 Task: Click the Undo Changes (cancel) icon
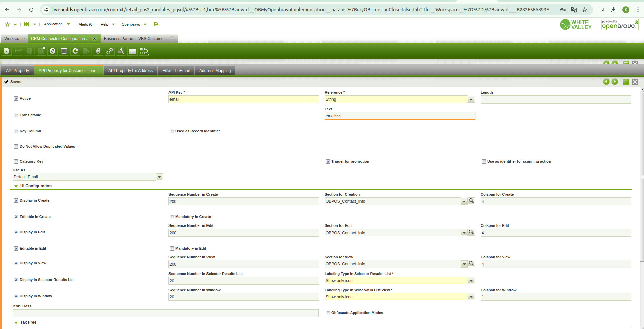(x=52, y=51)
